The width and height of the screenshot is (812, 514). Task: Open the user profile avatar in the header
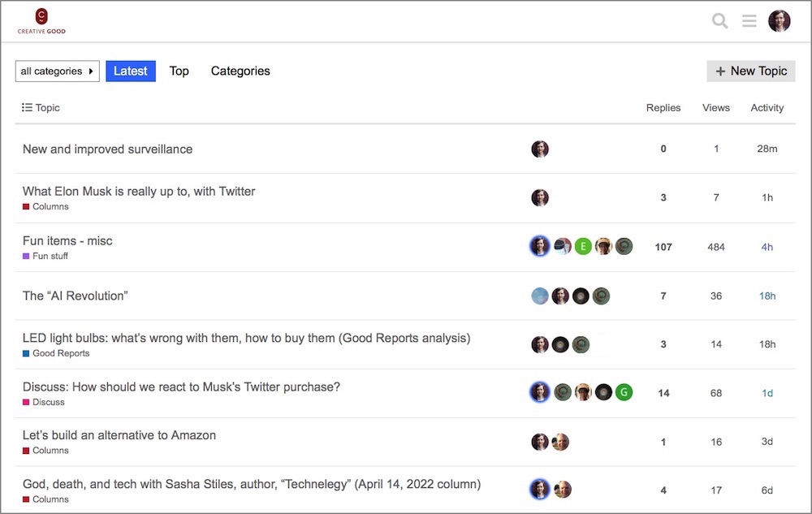(x=779, y=20)
